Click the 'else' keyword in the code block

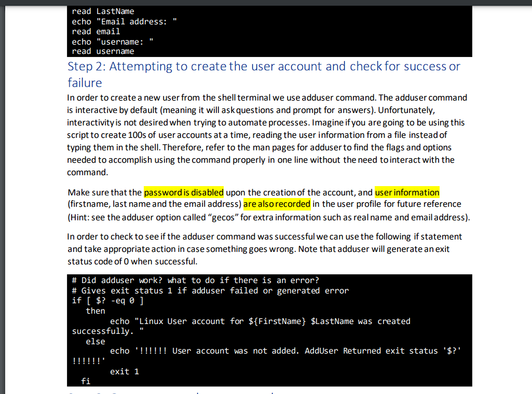[96, 341]
